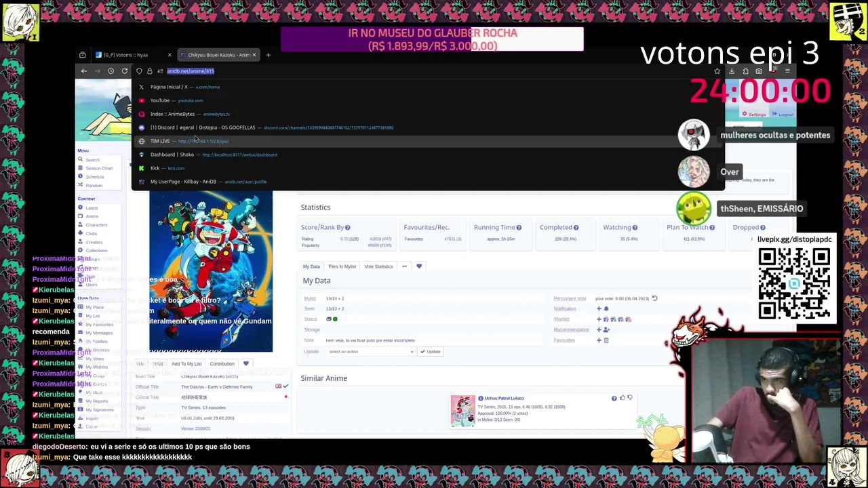Open browser history clock icon
Viewport: 868px width, 488px height.
point(111,71)
